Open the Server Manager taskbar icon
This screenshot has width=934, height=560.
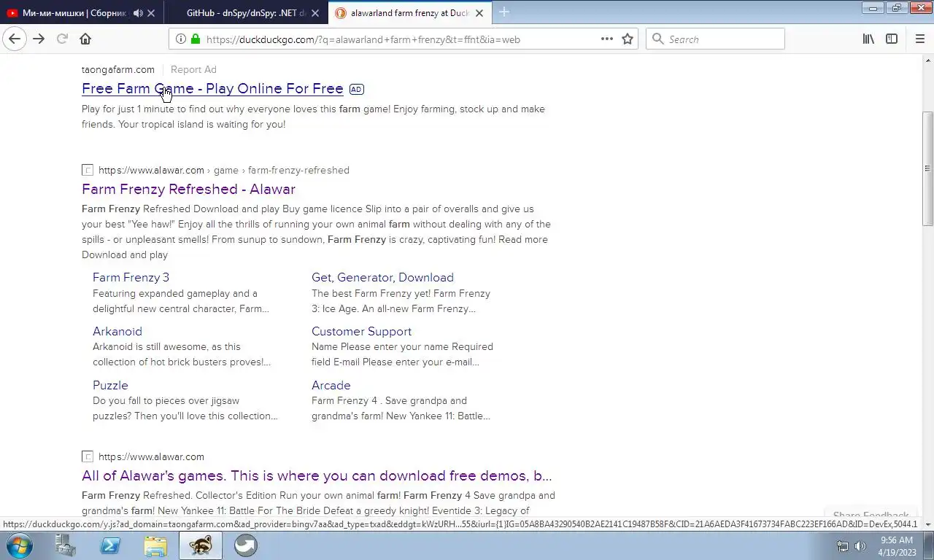66,545
